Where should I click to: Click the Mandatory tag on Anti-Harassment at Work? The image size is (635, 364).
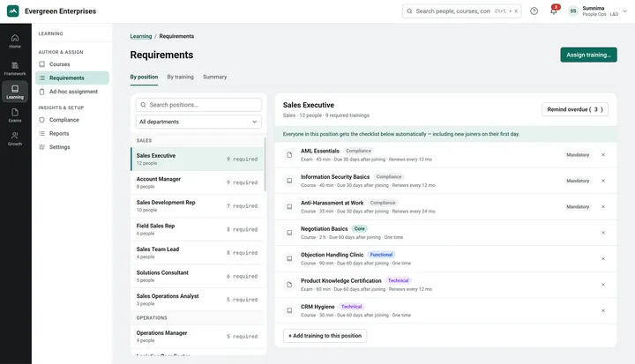(578, 206)
